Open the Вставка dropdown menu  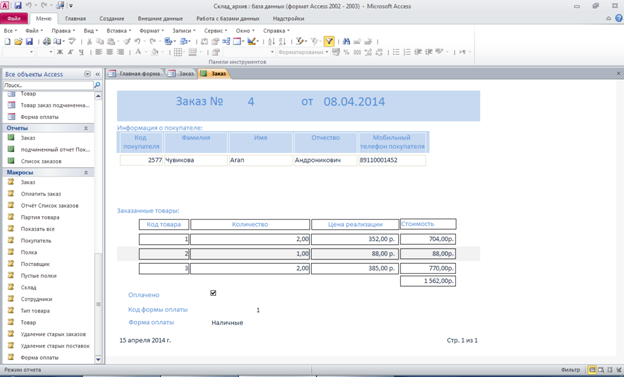point(119,31)
